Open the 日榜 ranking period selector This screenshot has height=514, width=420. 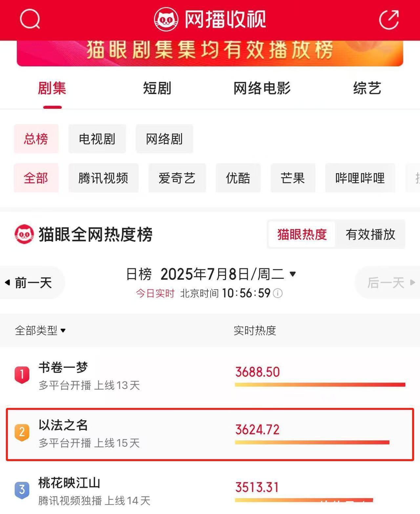139,274
